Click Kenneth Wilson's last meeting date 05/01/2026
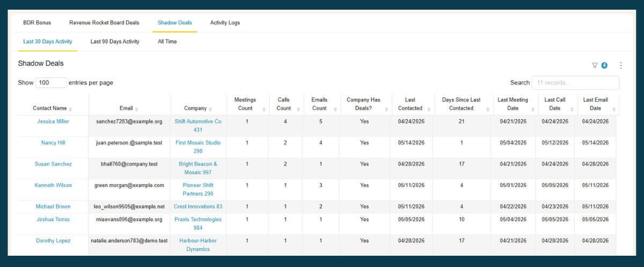644x267 pixels. (x=514, y=185)
